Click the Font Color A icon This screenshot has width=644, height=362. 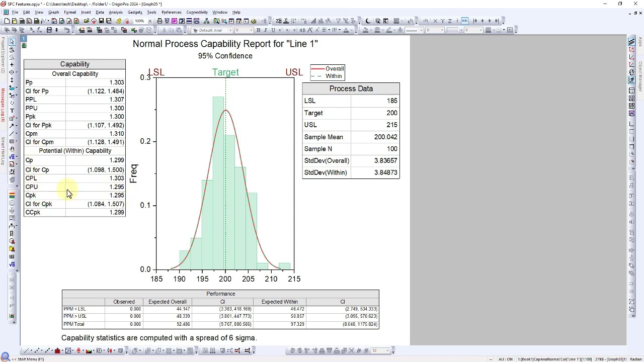(x=346, y=30)
